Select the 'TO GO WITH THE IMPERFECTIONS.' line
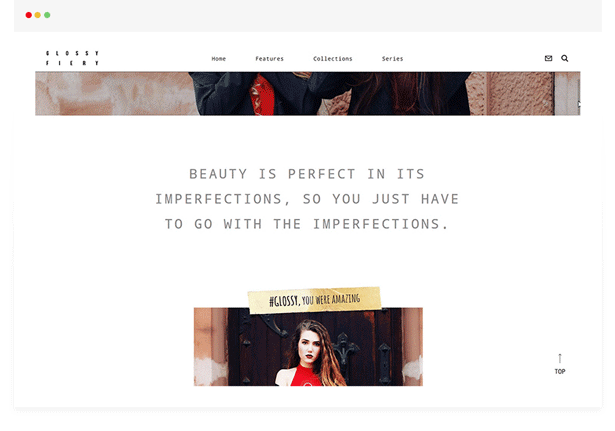Viewport: 615px width, 431px height. click(x=306, y=224)
